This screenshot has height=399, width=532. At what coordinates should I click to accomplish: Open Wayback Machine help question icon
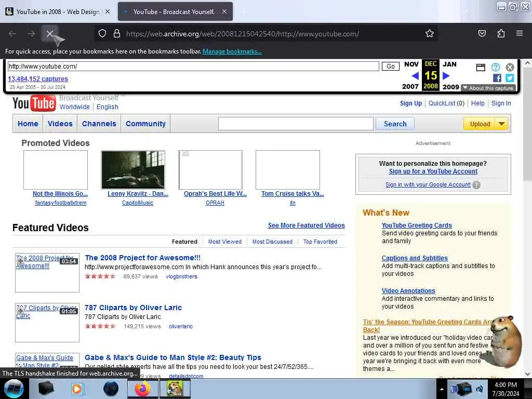pos(495,67)
